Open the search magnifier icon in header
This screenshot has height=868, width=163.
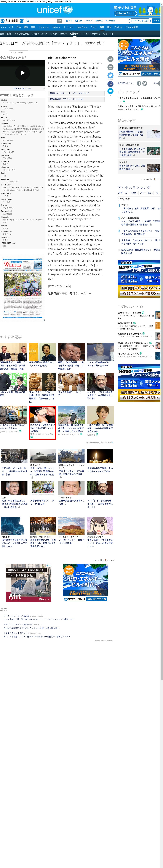point(28,21)
